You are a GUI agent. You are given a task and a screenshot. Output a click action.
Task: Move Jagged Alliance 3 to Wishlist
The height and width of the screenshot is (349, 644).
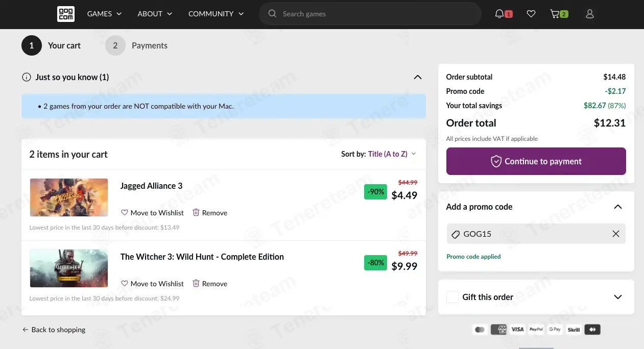pos(152,213)
